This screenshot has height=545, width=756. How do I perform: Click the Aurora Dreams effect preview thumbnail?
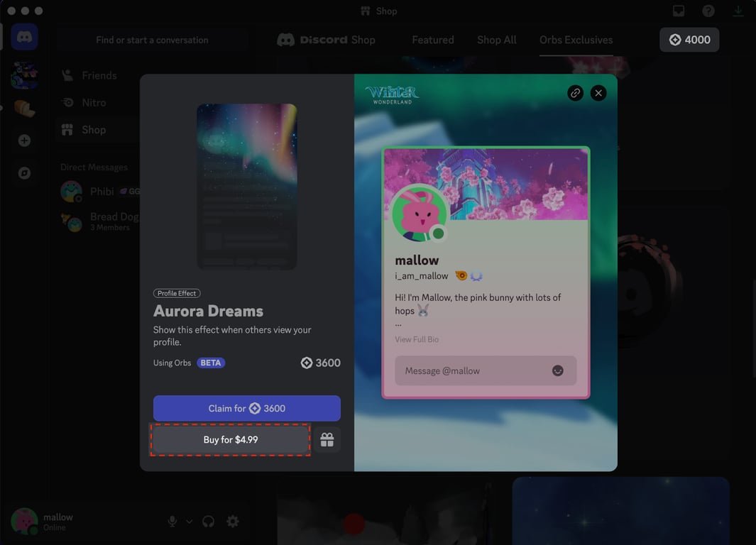(247, 187)
